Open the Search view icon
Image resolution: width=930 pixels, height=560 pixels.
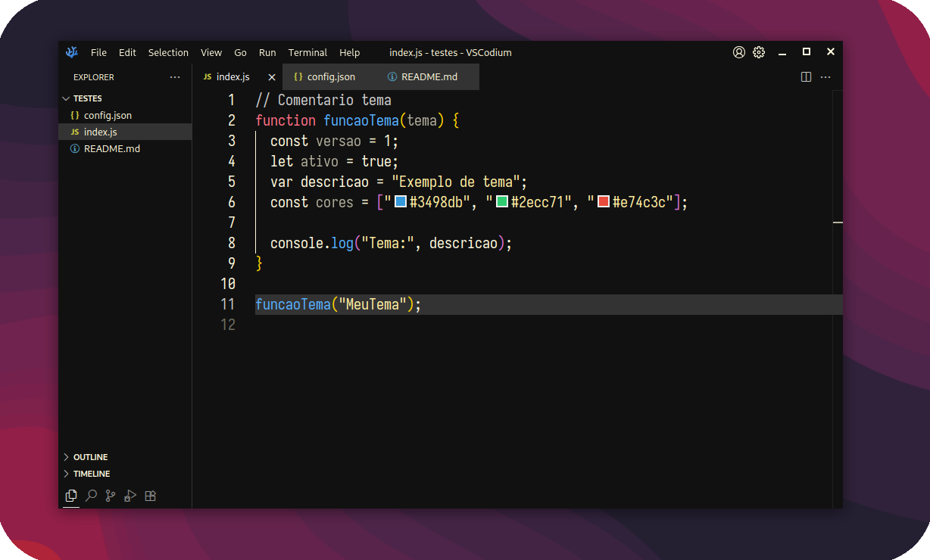click(x=91, y=496)
